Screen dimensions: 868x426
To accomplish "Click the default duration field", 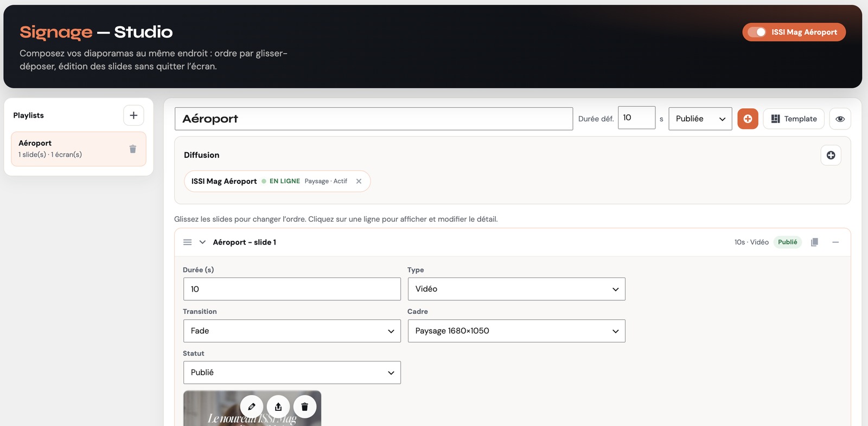I will [636, 118].
